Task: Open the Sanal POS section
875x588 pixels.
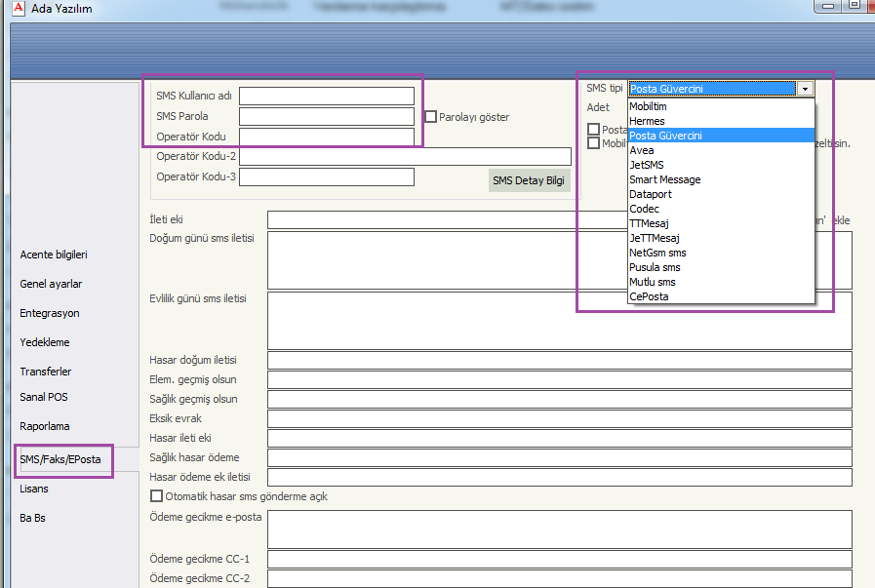Action: (44, 397)
